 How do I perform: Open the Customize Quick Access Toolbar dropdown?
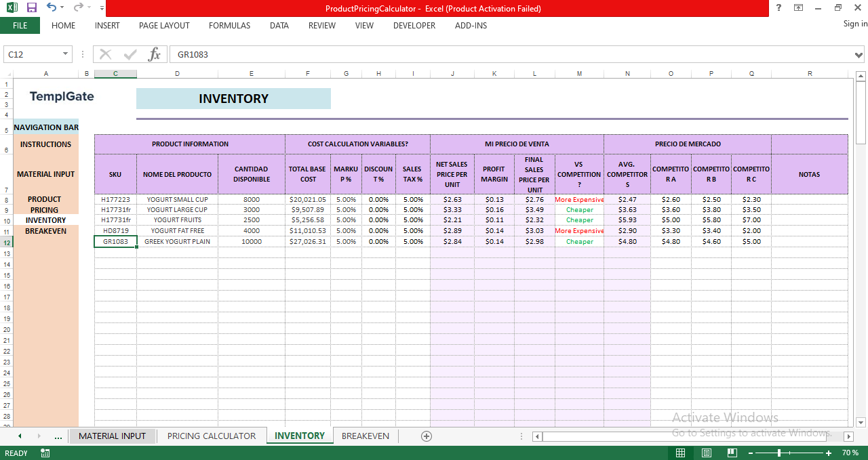pyautogui.click(x=102, y=8)
